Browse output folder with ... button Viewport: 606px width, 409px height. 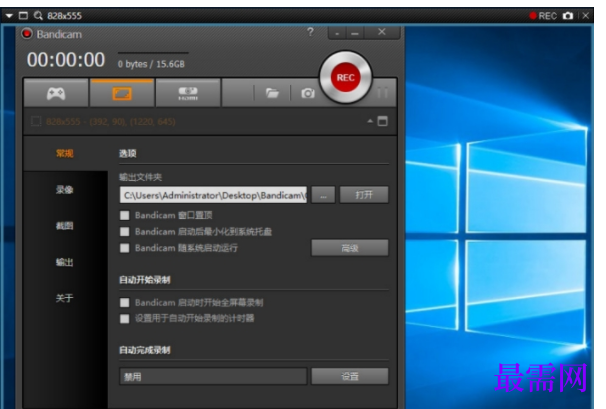click(323, 195)
